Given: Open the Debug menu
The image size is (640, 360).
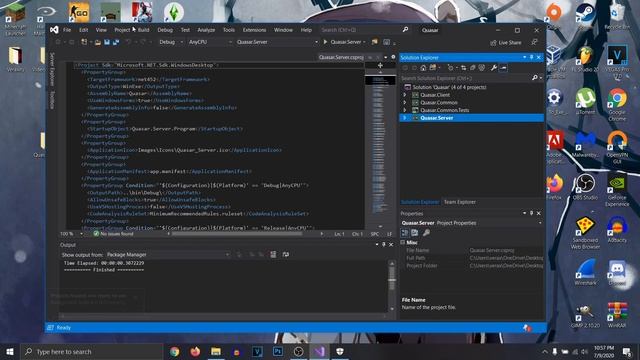Looking at the screenshot, I should [165, 30].
